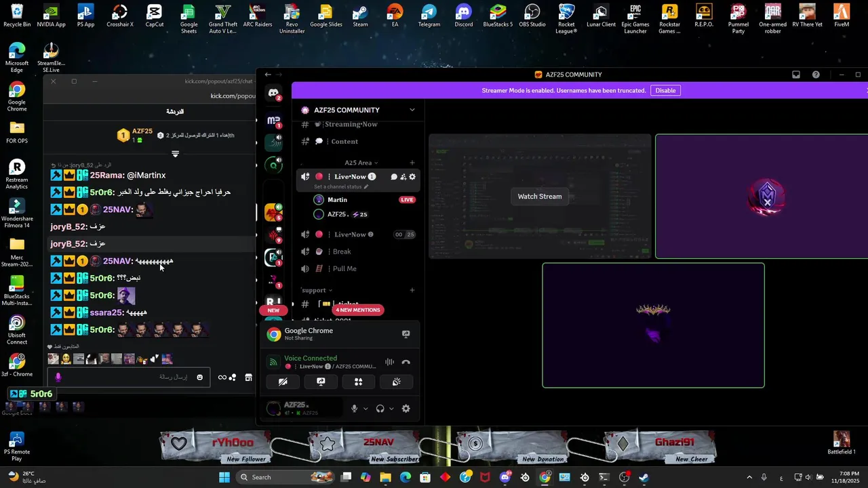Open Telegram desktop shortcut

pyautogui.click(x=429, y=16)
